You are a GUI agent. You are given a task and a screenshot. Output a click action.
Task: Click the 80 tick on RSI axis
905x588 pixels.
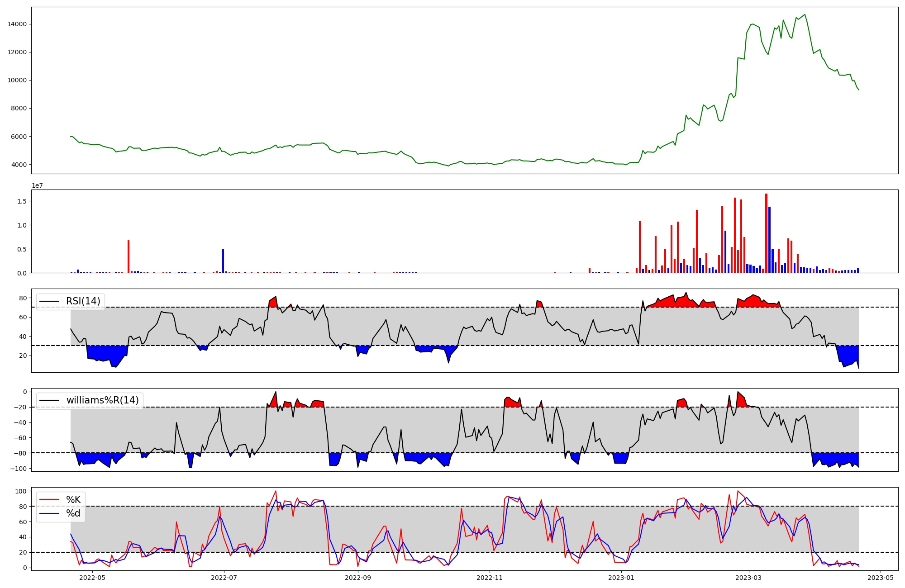[23, 298]
